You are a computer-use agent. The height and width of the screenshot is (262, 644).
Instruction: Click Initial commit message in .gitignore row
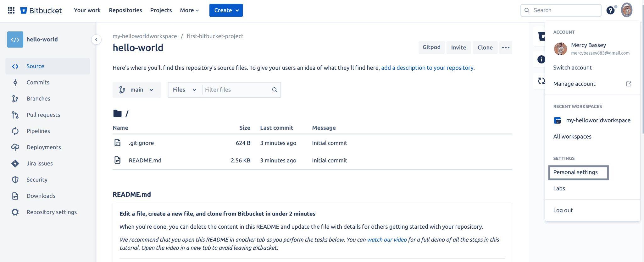[x=330, y=143]
